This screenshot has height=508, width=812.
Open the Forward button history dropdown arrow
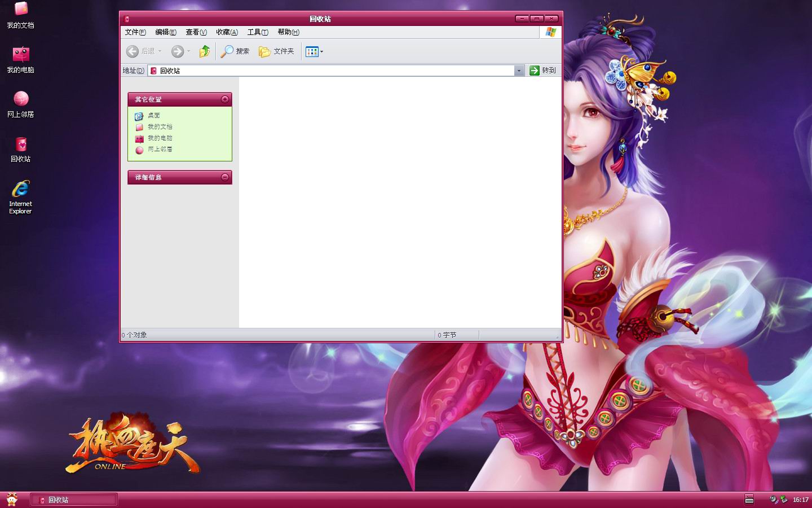[x=188, y=51]
